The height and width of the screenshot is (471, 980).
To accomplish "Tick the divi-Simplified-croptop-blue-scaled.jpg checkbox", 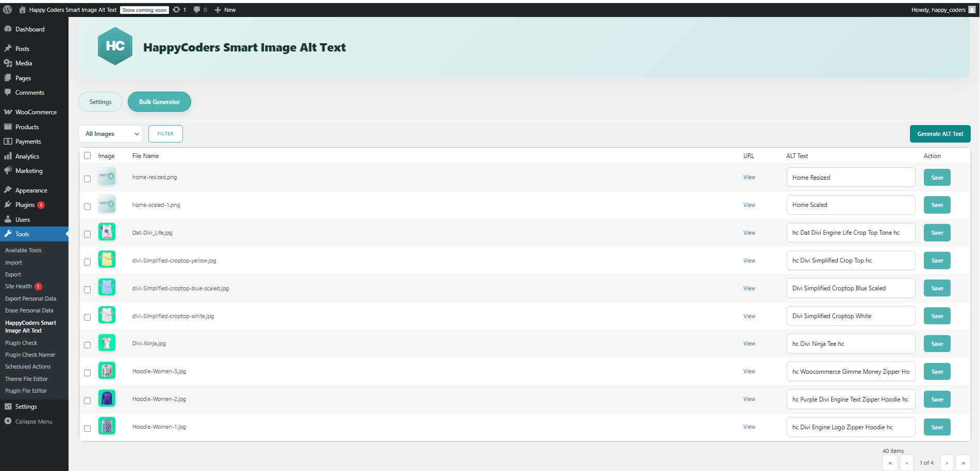I will pyautogui.click(x=87, y=290).
